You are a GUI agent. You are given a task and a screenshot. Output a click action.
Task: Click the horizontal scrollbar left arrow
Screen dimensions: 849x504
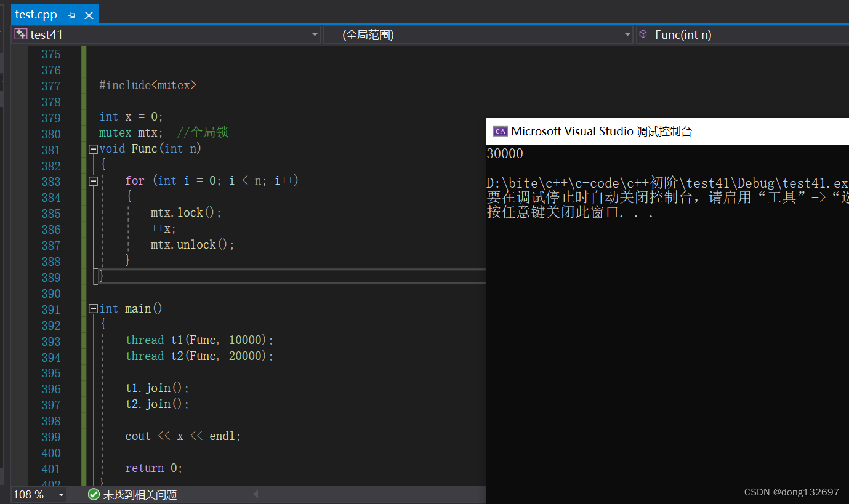(x=256, y=494)
